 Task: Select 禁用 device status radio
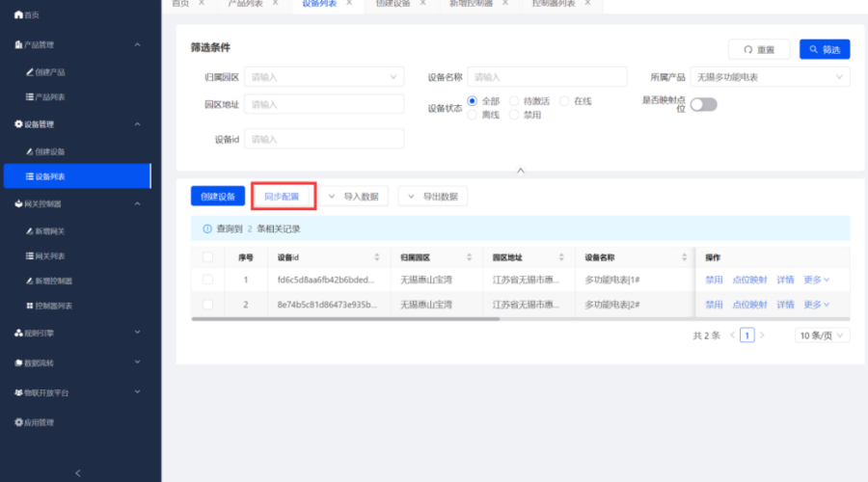[x=514, y=115]
